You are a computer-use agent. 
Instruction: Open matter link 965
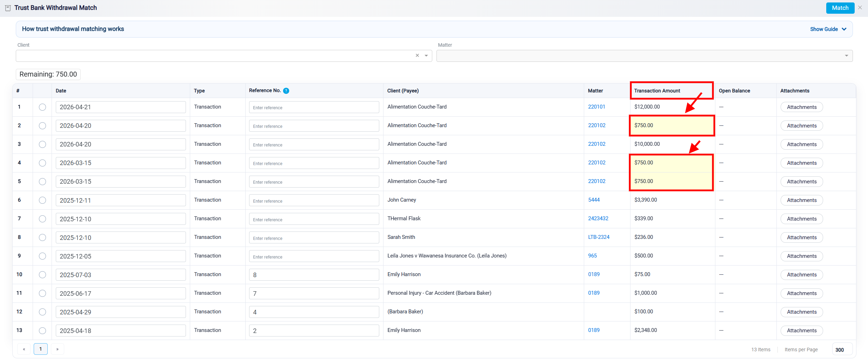(592, 256)
